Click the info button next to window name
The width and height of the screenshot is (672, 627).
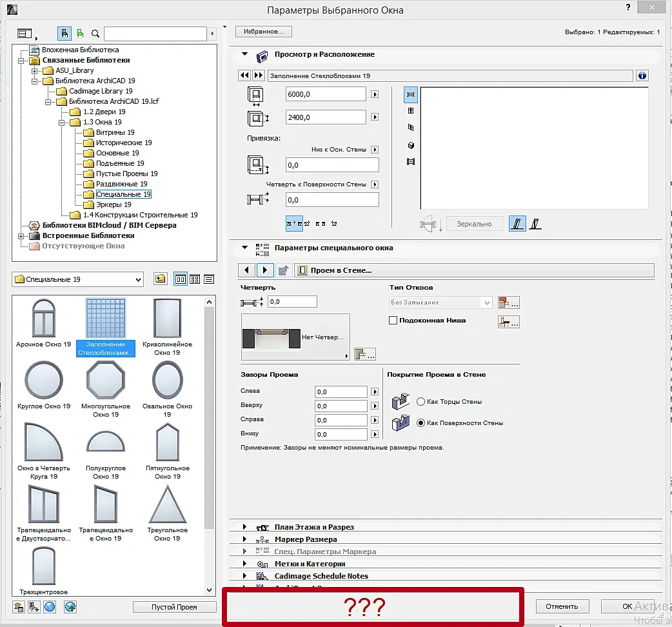[x=642, y=76]
